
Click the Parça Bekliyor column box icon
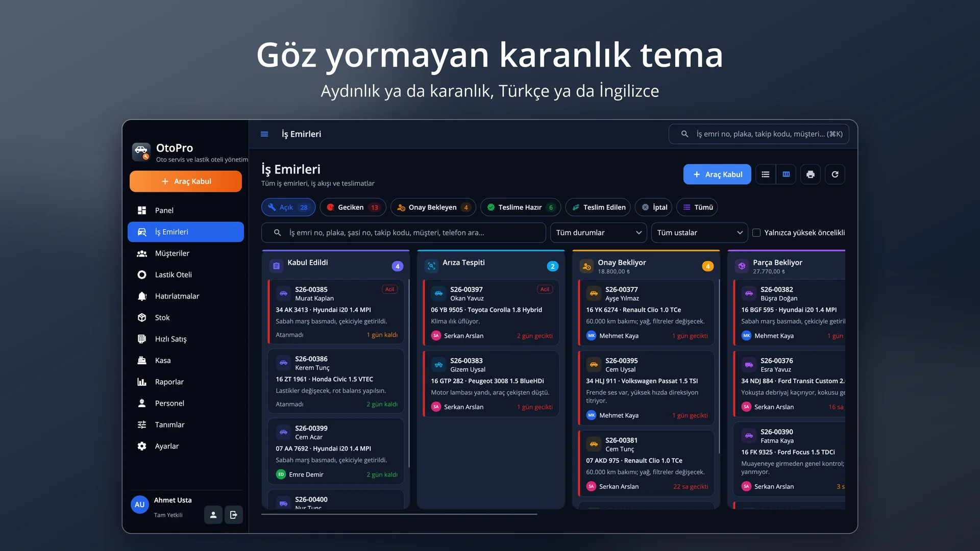click(742, 266)
